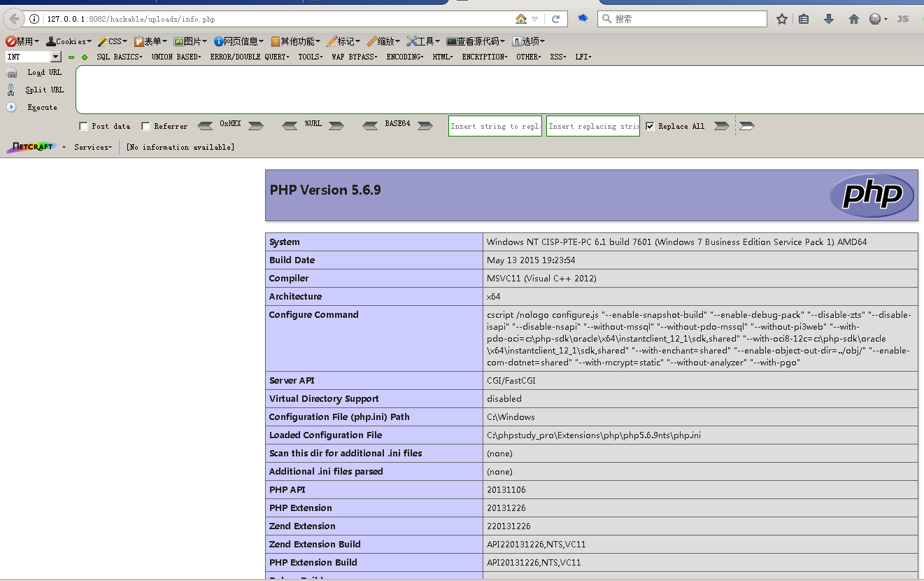The image size is (924, 581).
Task: Click Load URL button
Action: coord(45,73)
